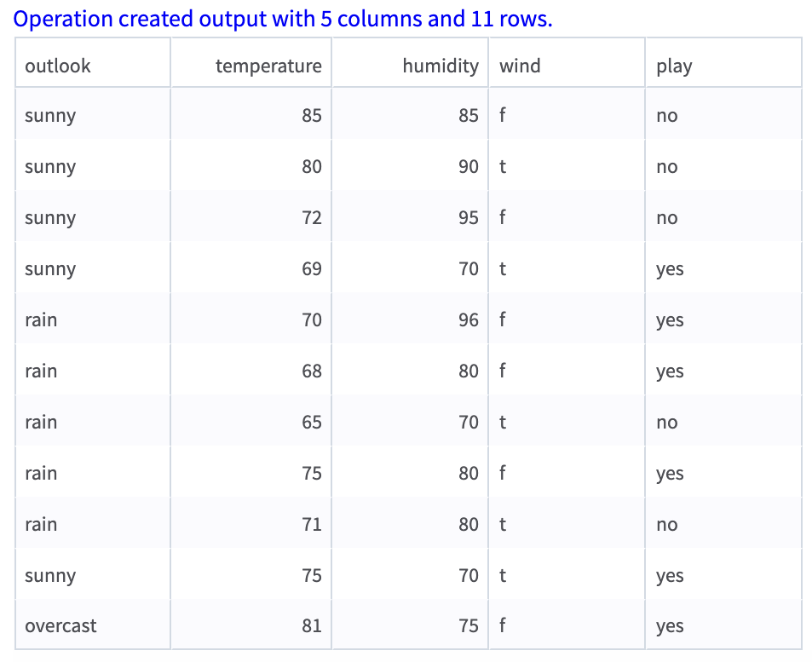The width and height of the screenshot is (812, 662).
Task: Select the temperature value 85 in first row
Action: 312,115
